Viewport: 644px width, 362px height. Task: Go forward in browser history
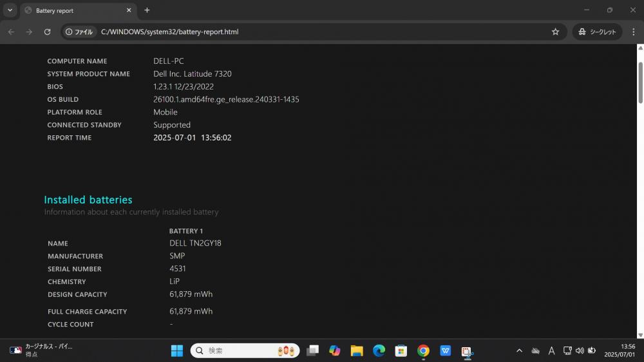point(29,32)
